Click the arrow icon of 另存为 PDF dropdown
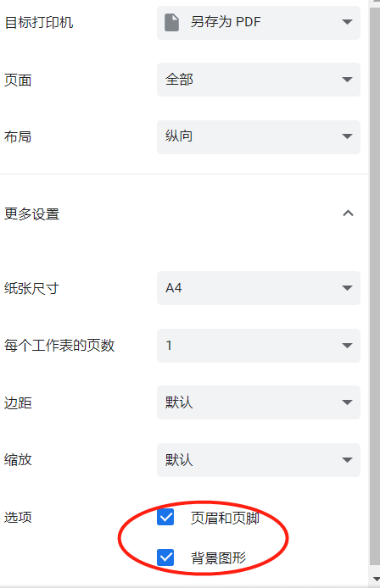 (347, 22)
